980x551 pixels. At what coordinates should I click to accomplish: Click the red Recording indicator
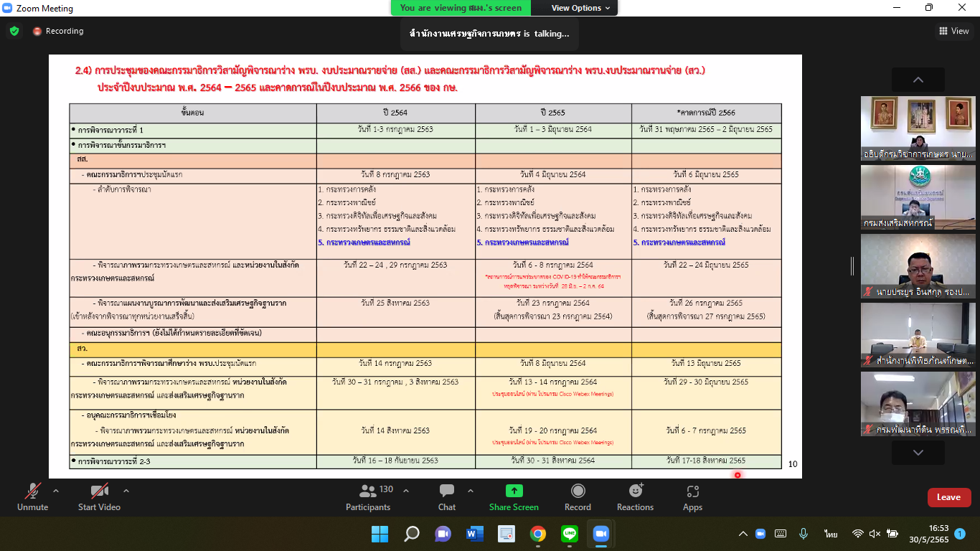[x=58, y=31]
